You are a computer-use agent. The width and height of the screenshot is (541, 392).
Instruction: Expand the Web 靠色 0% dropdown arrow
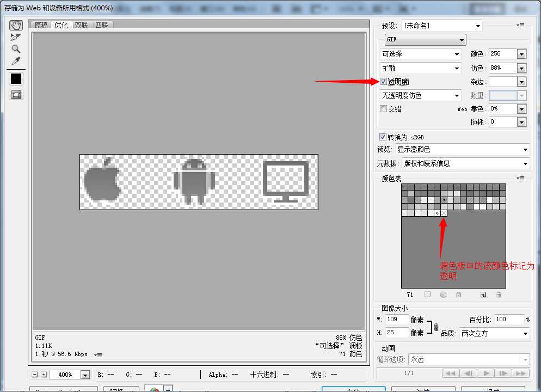pyautogui.click(x=521, y=109)
